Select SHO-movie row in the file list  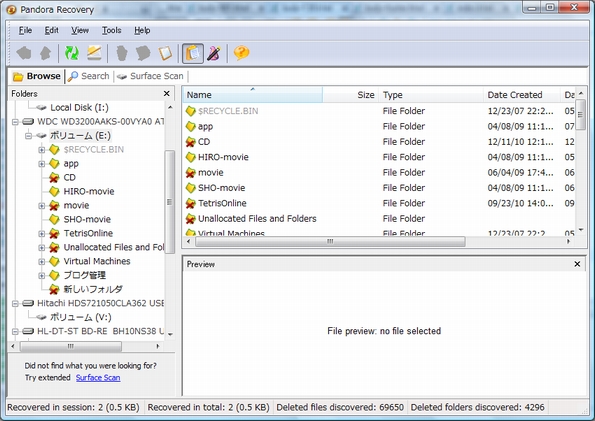click(x=379, y=188)
